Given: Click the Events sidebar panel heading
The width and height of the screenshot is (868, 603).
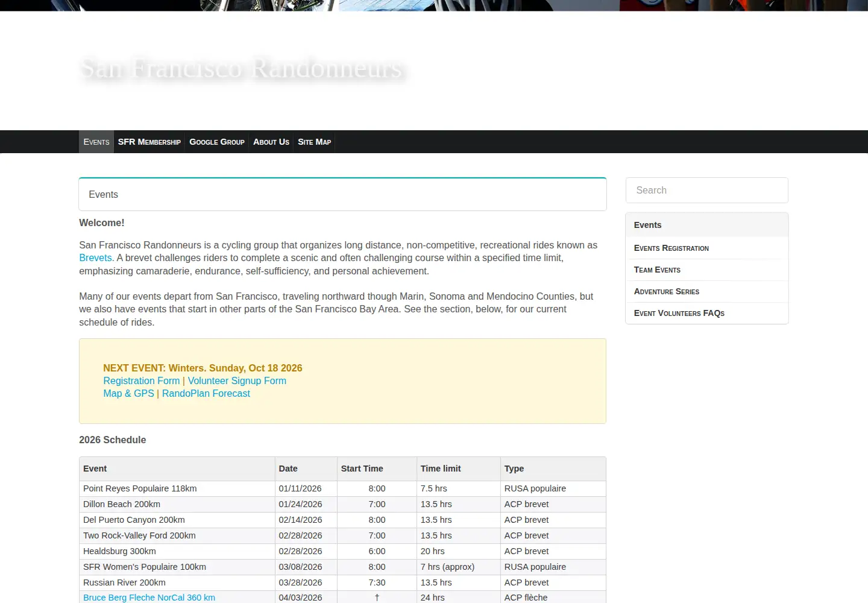Looking at the screenshot, I should (x=707, y=225).
